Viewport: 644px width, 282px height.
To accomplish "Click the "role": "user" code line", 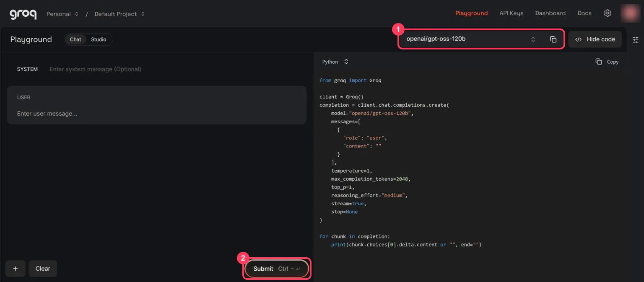I will coord(365,138).
